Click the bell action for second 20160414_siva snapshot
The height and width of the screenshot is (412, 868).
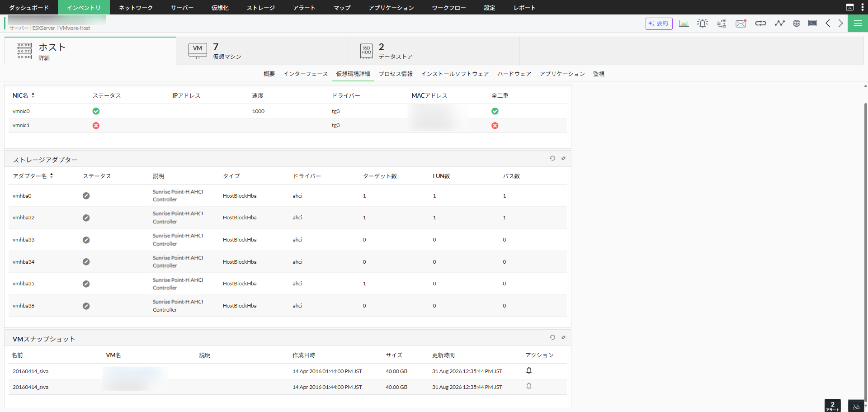click(x=529, y=386)
